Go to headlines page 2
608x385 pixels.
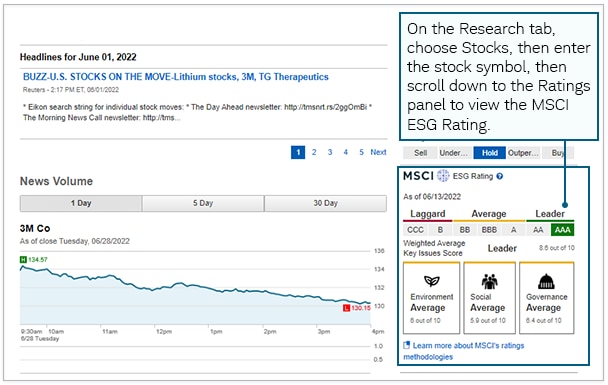click(x=314, y=152)
